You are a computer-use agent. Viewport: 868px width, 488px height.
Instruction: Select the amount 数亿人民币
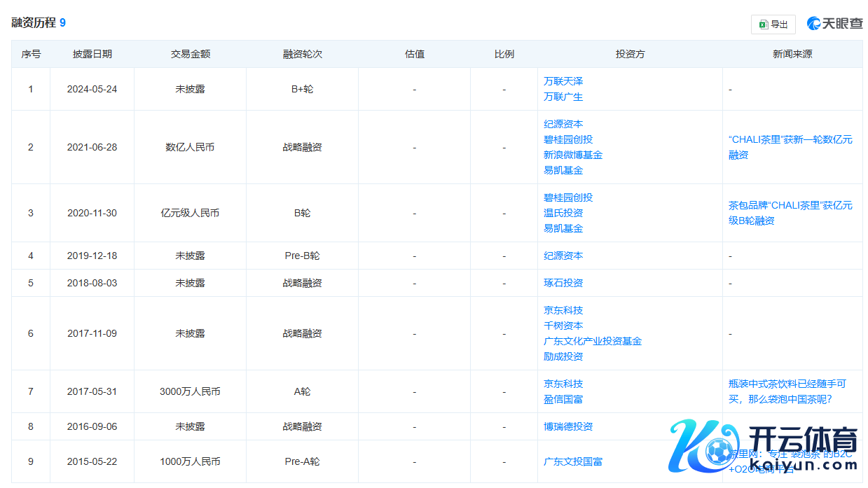pyautogui.click(x=190, y=147)
